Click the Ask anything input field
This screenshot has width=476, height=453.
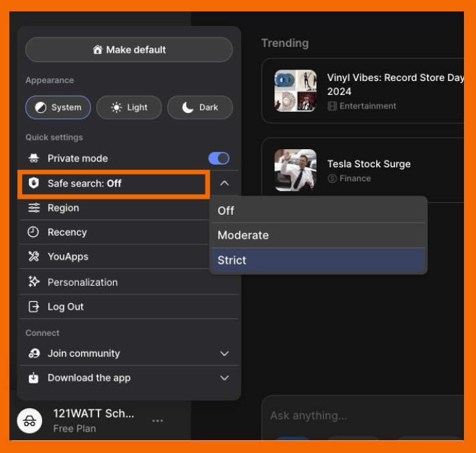pyautogui.click(x=362, y=416)
